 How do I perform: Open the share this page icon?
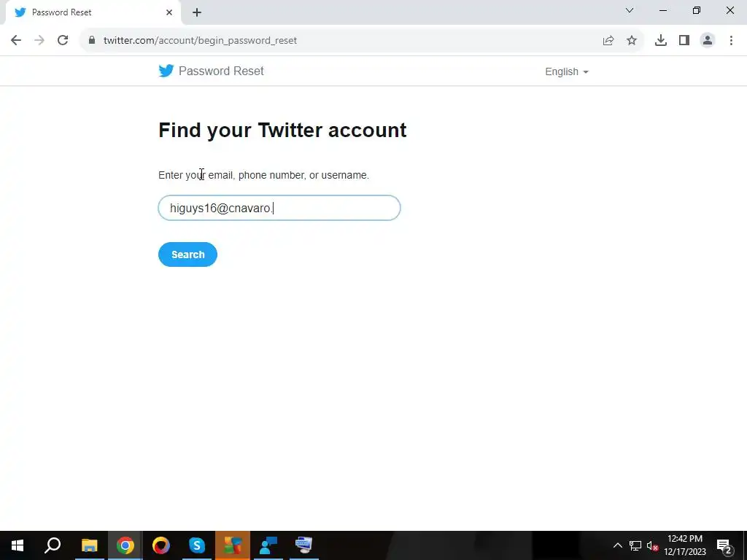tap(608, 41)
